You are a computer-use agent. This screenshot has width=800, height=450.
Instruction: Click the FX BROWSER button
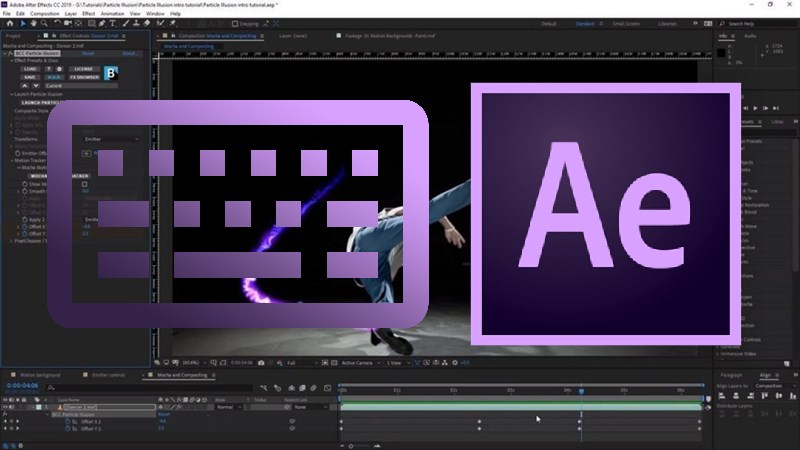tap(83, 76)
